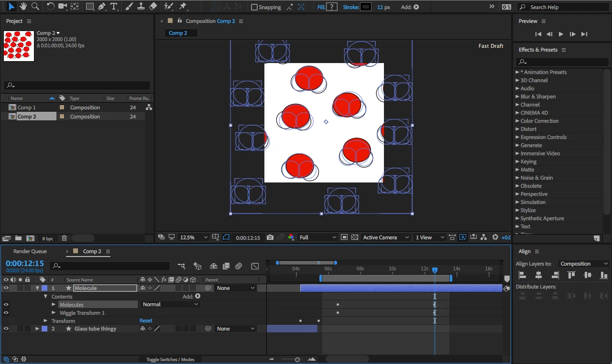612x364 pixels.
Task: Toggle visibility of Glass tube thingy layer
Action: pos(6,329)
